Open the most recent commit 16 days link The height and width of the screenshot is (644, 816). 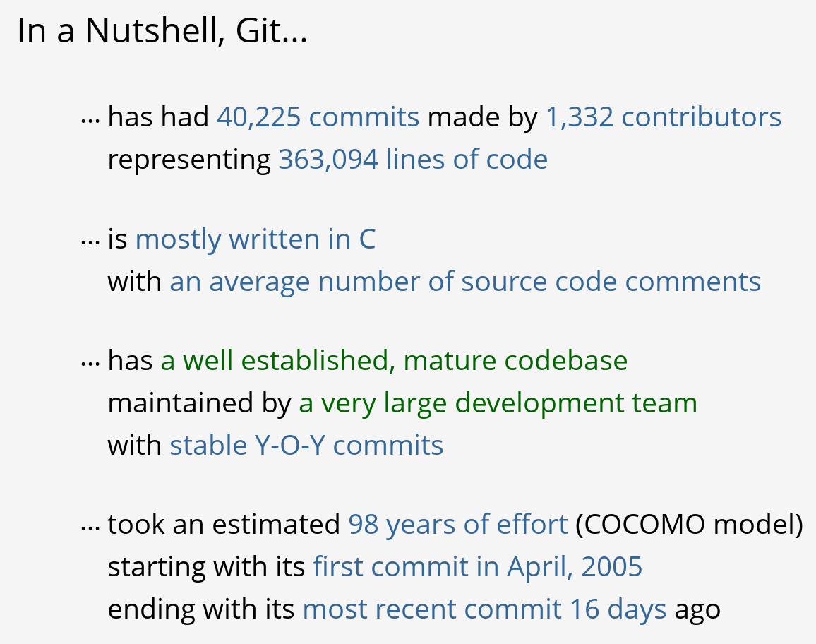[484, 609]
